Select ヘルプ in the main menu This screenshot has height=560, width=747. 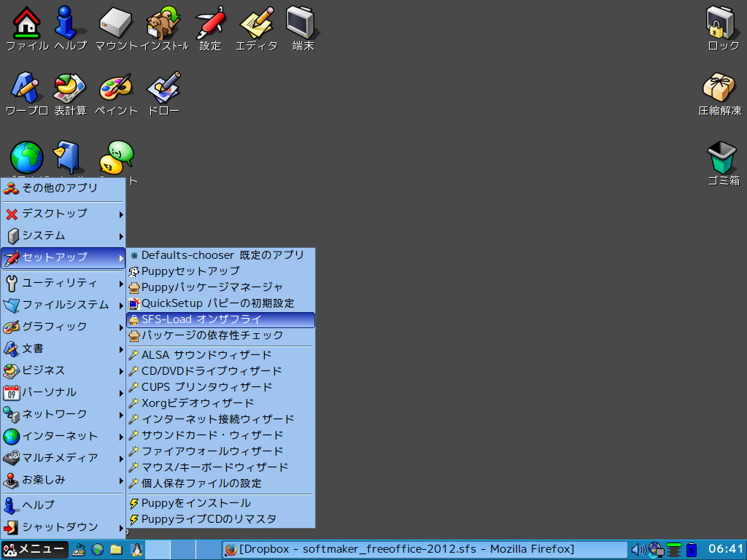(63, 506)
